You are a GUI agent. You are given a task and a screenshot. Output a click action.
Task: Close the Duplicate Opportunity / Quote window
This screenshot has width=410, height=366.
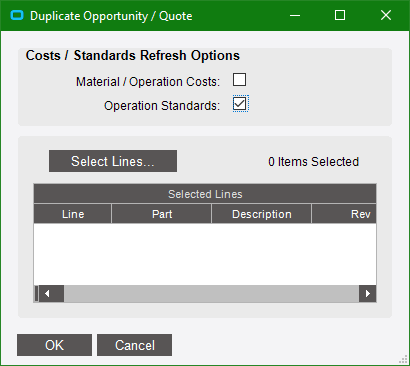pos(386,15)
